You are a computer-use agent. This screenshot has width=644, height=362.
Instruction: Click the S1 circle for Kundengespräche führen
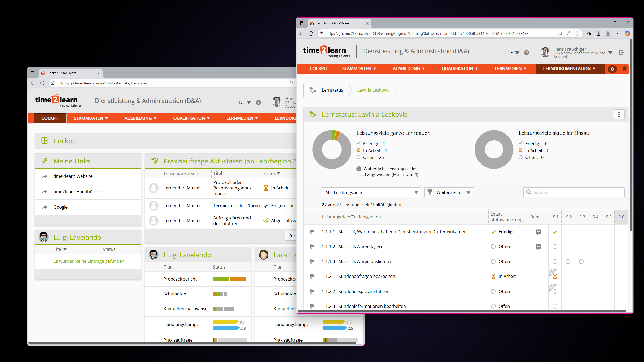[x=555, y=291]
